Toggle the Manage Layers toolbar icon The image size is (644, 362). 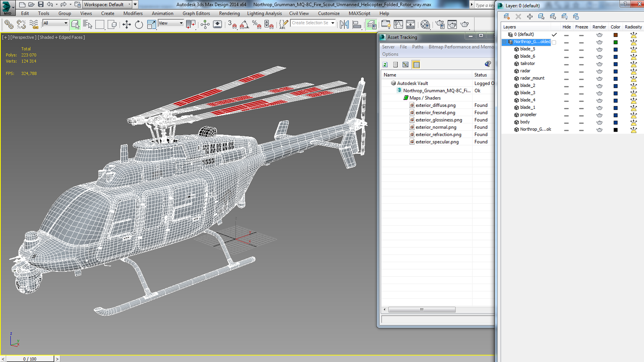(x=371, y=24)
